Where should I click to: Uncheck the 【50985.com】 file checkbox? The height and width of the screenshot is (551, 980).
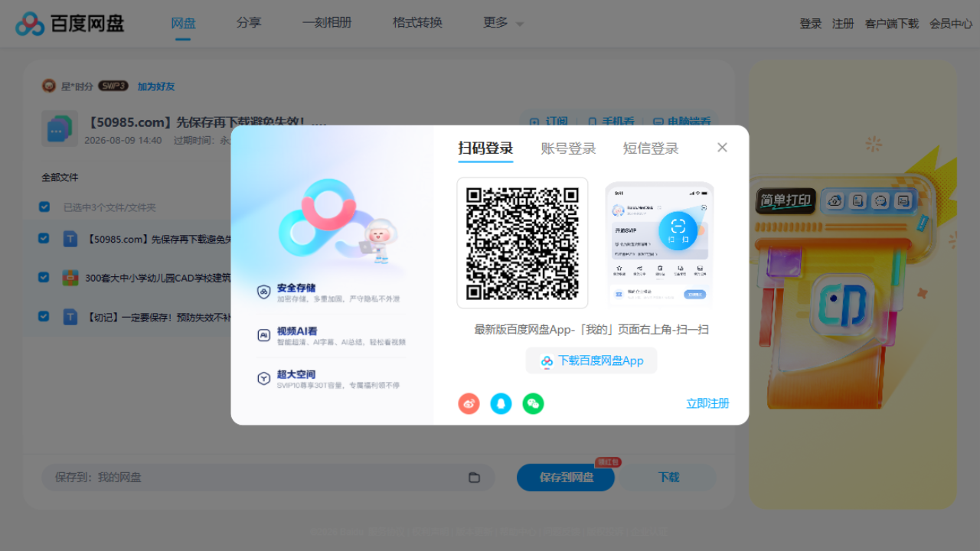point(44,238)
